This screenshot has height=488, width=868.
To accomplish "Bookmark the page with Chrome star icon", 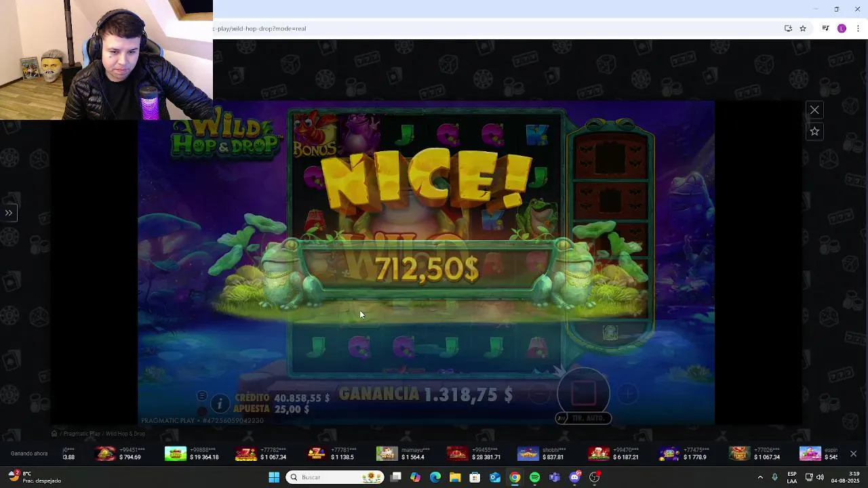I will 803,28.
